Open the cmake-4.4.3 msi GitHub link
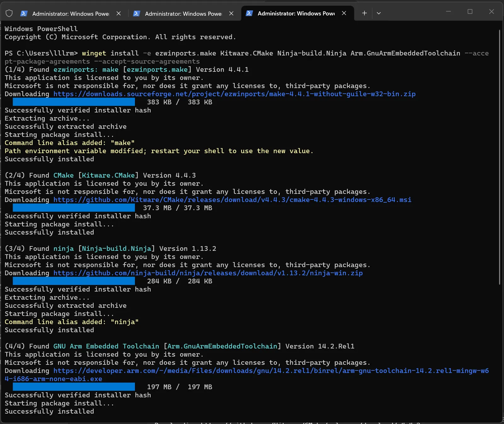Image resolution: width=504 pixels, height=424 pixels. click(232, 200)
